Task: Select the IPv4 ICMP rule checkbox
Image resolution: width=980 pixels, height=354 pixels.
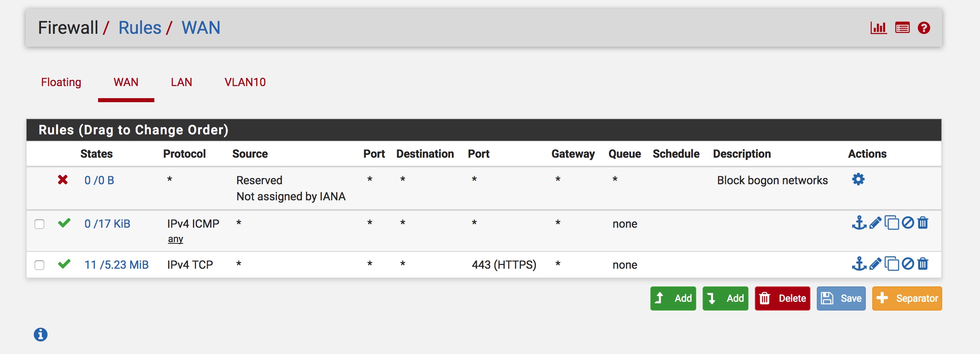Action: 39,224
